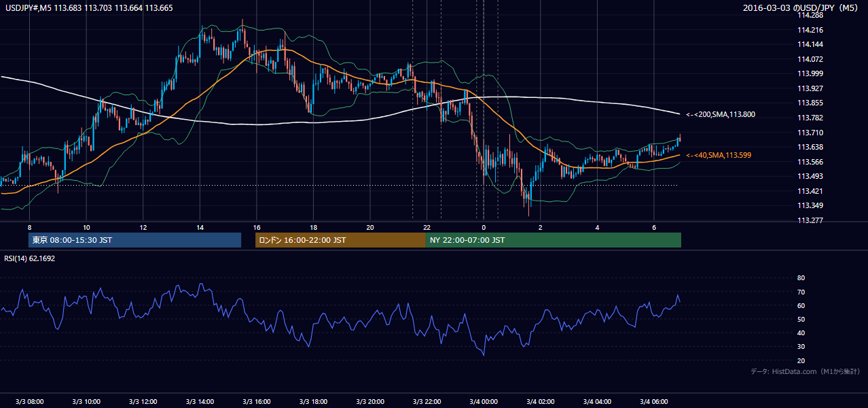Image resolution: width=868 pixels, height=408 pixels.
Task: Click the 113.421 price axis label
Action: tap(810, 191)
